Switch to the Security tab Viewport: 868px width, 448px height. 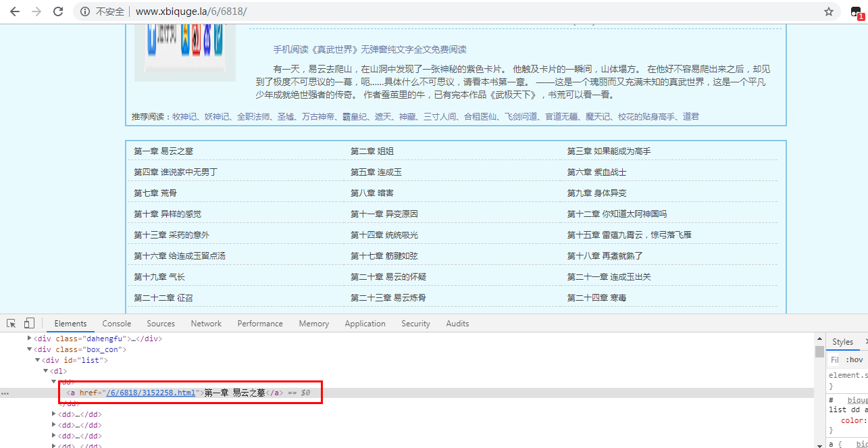pyautogui.click(x=415, y=324)
